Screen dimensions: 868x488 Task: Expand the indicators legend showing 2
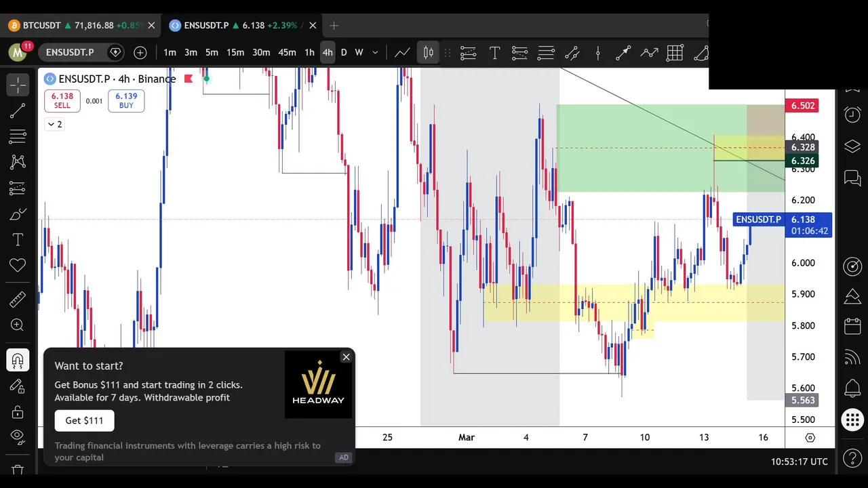pos(54,124)
